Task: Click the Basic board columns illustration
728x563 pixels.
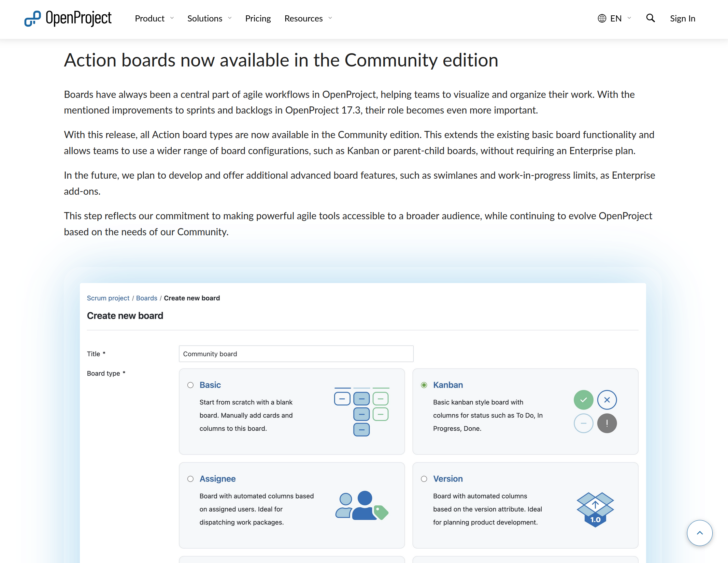Action: (x=362, y=412)
